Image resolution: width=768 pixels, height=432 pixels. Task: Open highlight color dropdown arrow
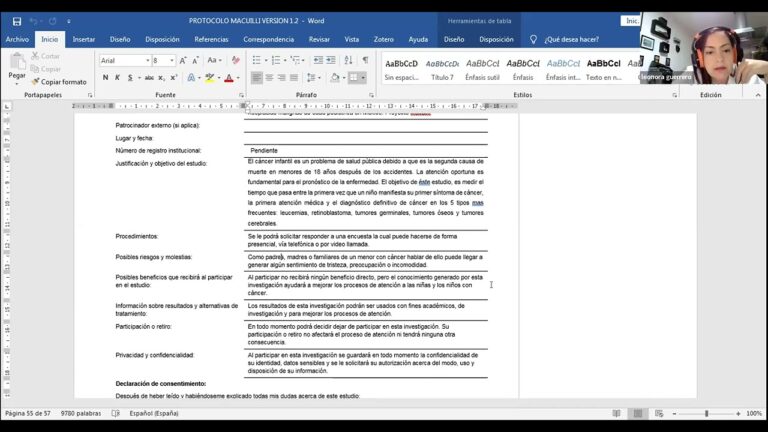[x=219, y=77]
